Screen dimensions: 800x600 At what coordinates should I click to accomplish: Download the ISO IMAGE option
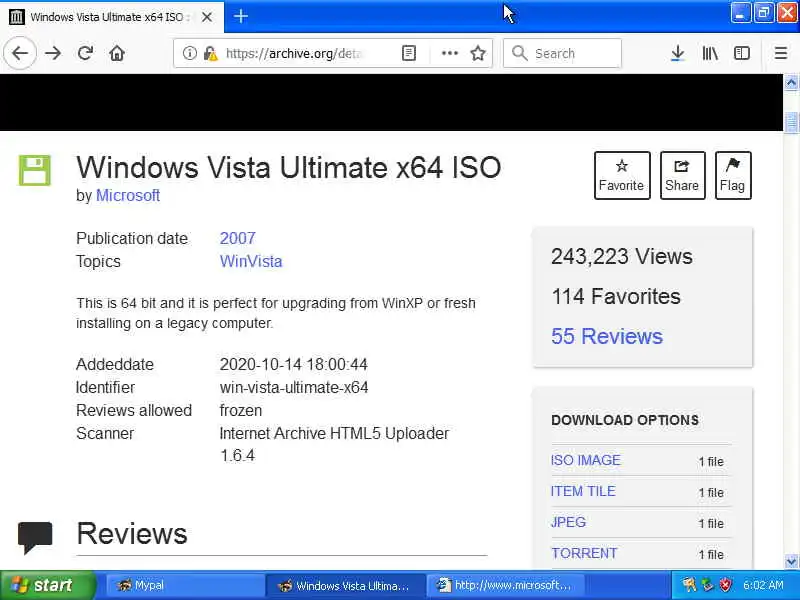pyautogui.click(x=586, y=460)
